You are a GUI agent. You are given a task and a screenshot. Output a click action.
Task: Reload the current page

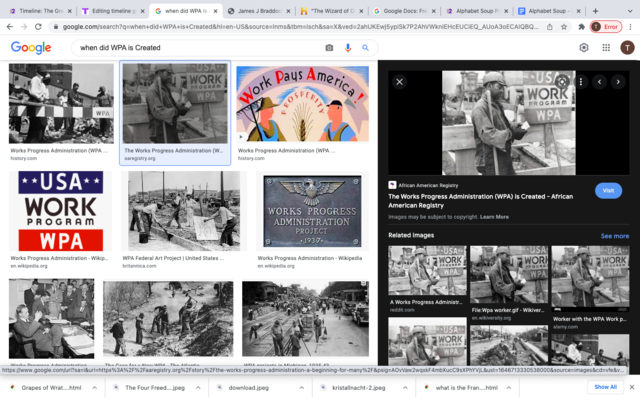click(38, 27)
